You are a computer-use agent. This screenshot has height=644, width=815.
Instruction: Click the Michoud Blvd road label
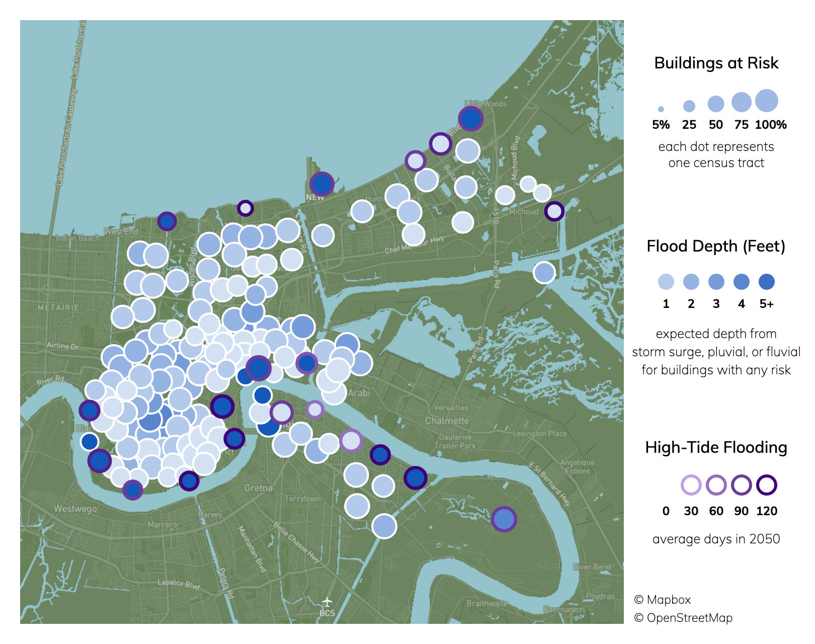[x=515, y=158]
